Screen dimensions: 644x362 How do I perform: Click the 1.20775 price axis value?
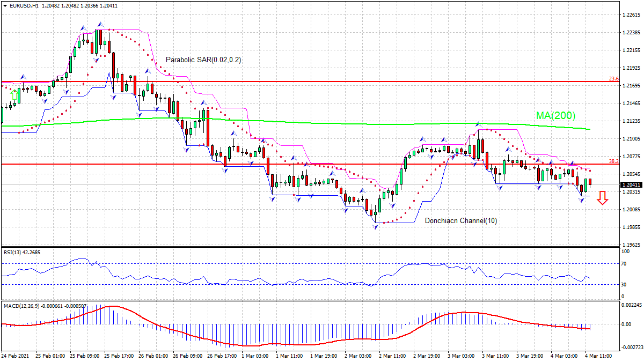(631, 157)
